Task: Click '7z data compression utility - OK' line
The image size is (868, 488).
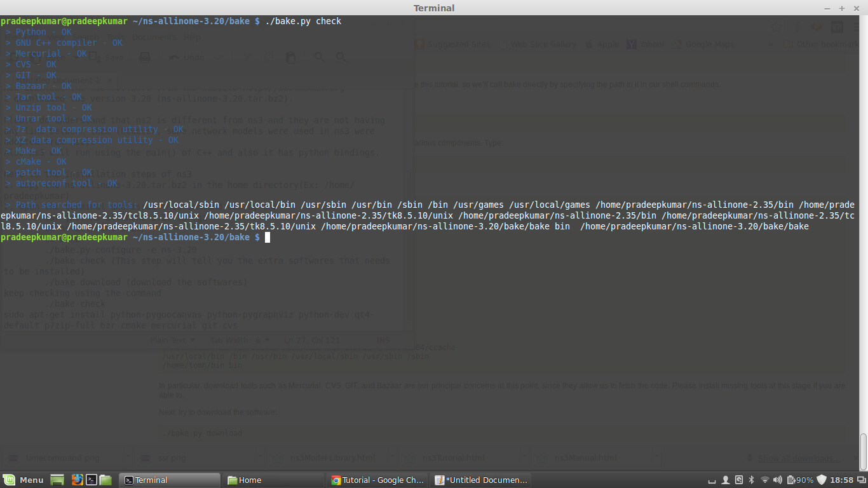Action: [x=94, y=129]
